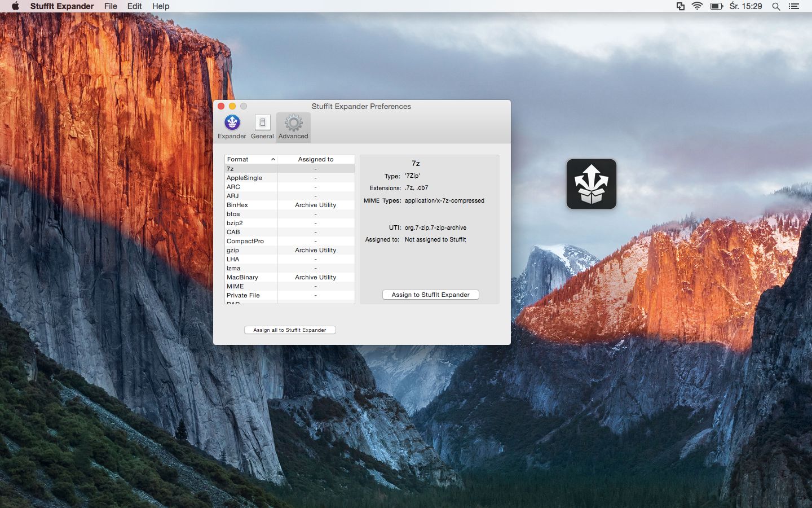812x508 pixels.
Task: Switch to the General preferences pane
Action: (x=262, y=127)
